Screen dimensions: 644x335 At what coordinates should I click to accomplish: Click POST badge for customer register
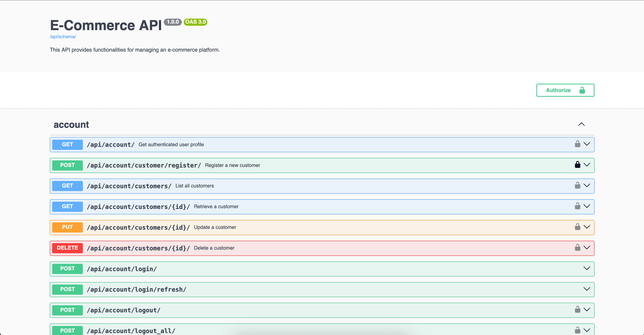coord(68,165)
